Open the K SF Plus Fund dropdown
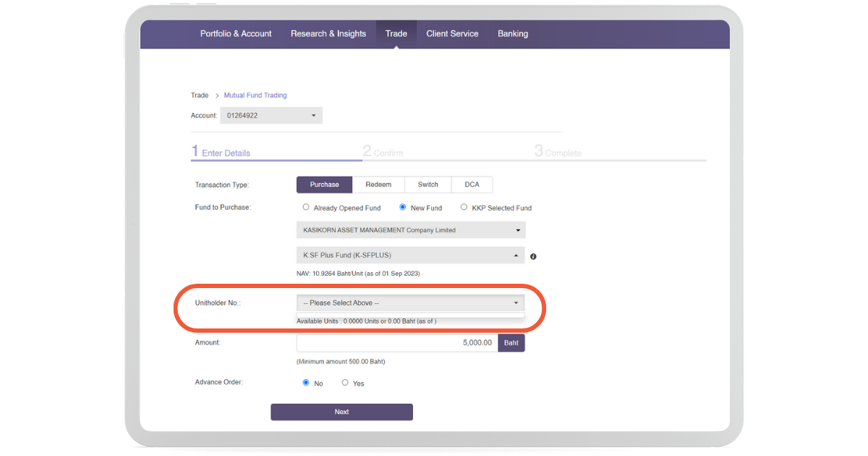Image resolution: width=868 pixels, height=456 pixels. (410, 256)
